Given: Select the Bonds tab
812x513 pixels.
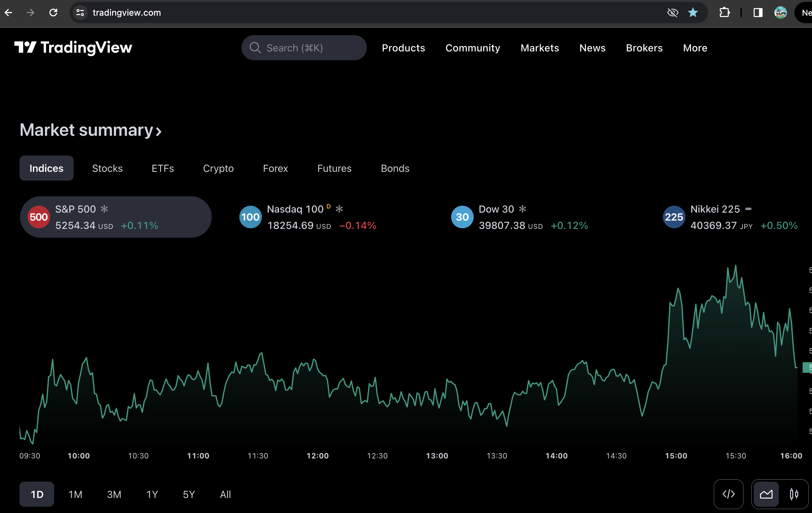Looking at the screenshot, I should tap(395, 168).
